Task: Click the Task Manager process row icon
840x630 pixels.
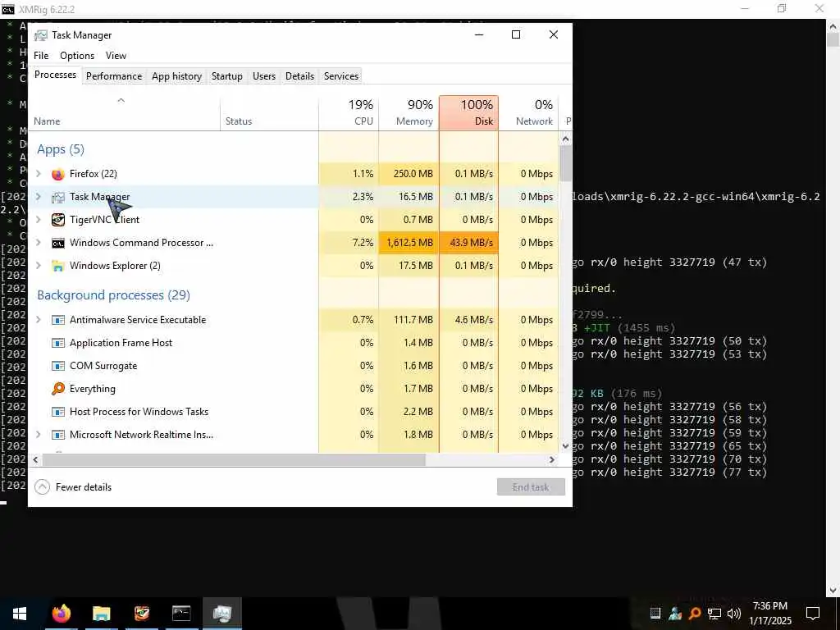Action: 58,197
